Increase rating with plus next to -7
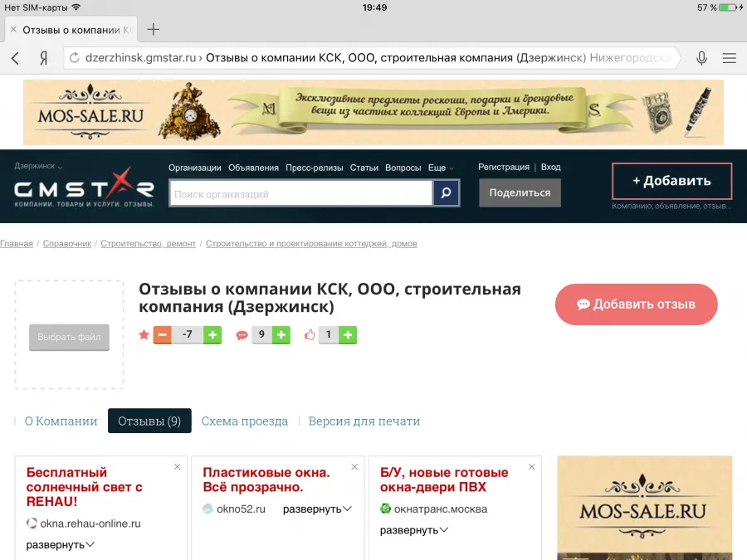The width and height of the screenshot is (747, 560). coord(212,335)
